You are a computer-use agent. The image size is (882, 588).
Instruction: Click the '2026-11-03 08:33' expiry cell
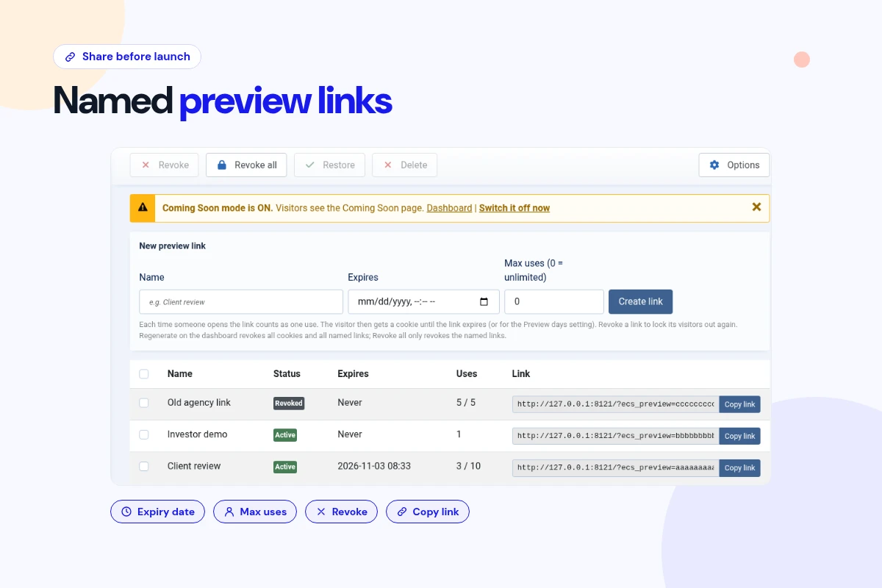click(374, 466)
